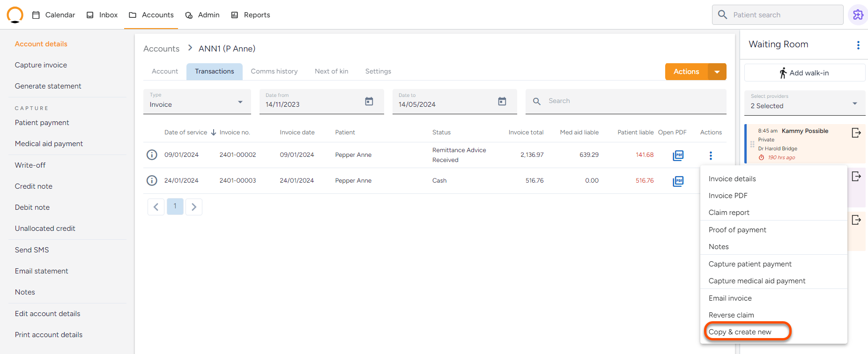Click check-out icon on third waiting room card
This screenshot has height=354, width=868.
856,220
